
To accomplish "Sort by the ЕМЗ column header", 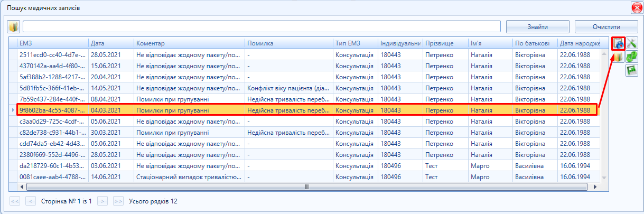I will tap(52, 43).
